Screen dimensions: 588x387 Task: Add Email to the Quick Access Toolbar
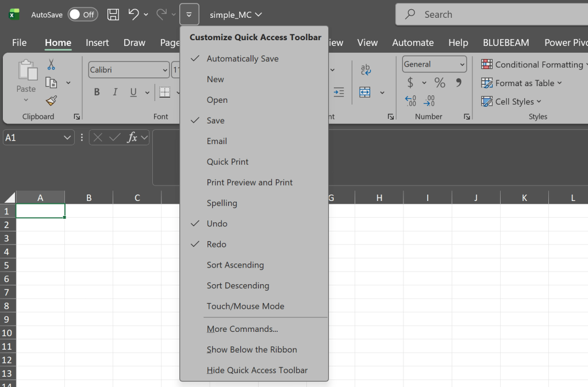point(254,141)
